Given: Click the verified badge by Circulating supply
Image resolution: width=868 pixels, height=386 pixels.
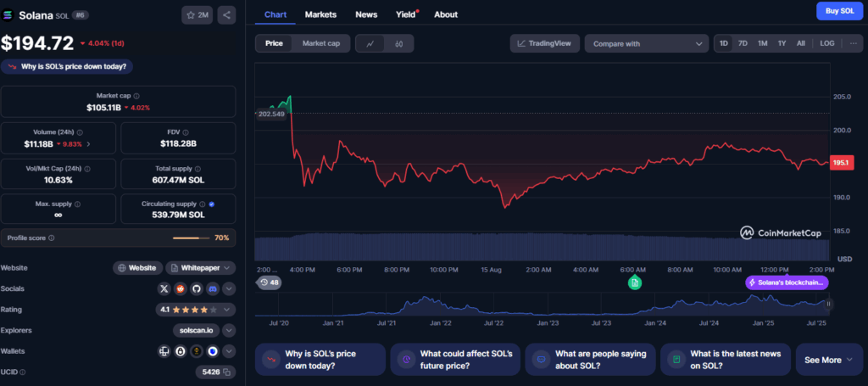Looking at the screenshot, I should (x=211, y=204).
